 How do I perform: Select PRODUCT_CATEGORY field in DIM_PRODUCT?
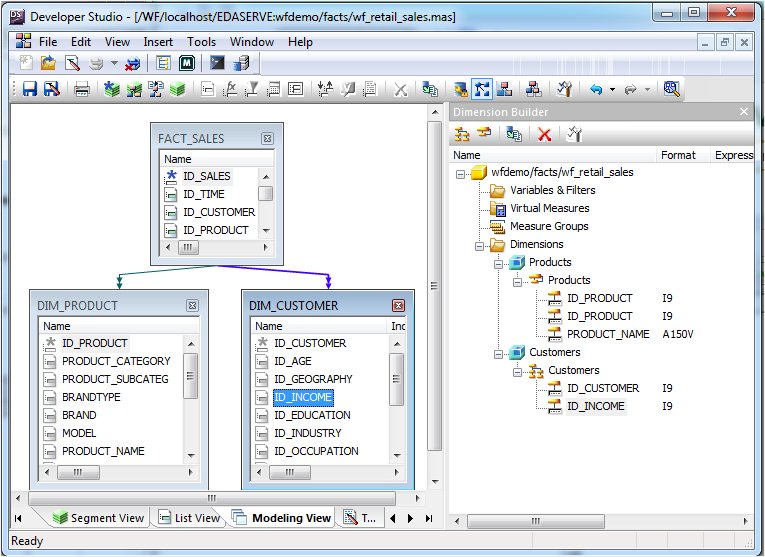[x=116, y=361]
